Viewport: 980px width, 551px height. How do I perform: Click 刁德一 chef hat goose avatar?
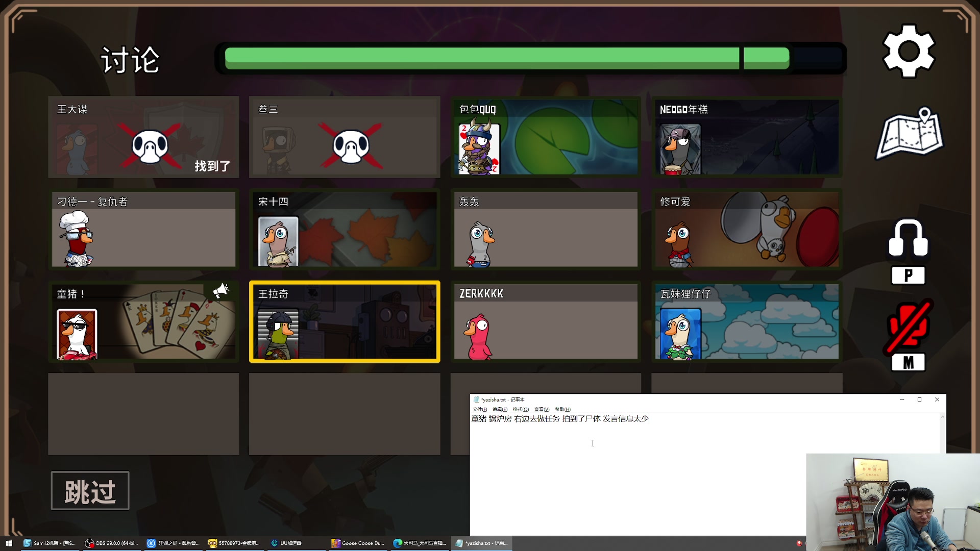(x=77, y=240)
